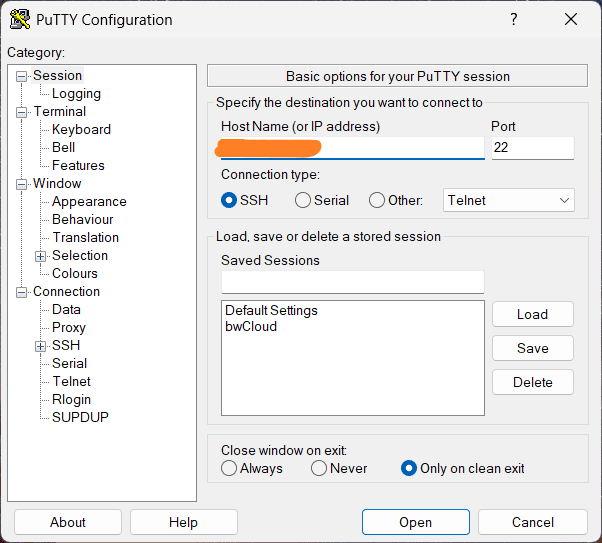602x543 pixels.
Task: Select the SSH connection type radio button
Action: coord(229,200)
